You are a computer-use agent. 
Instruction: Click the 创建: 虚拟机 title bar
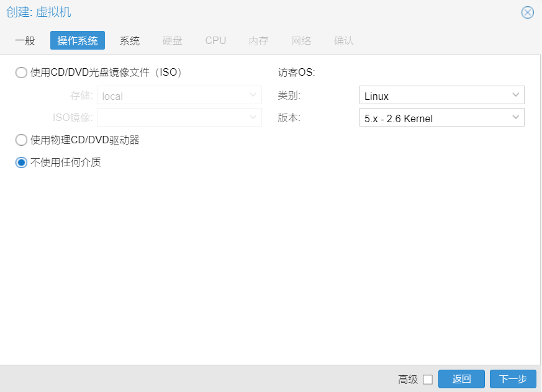(x=248, y=12)
